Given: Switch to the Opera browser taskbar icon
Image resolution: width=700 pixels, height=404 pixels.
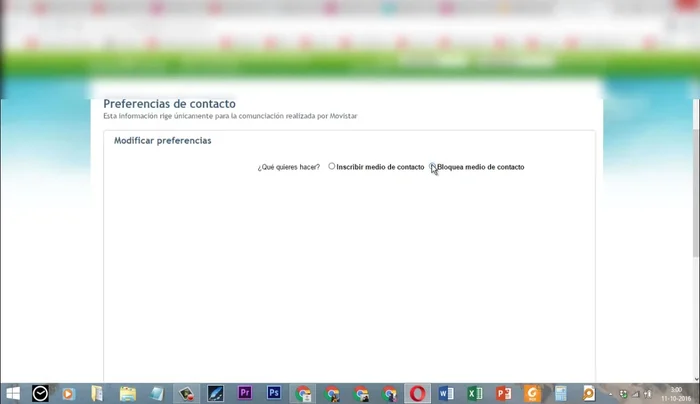Looking at the screenshot, I should [417, 393].
